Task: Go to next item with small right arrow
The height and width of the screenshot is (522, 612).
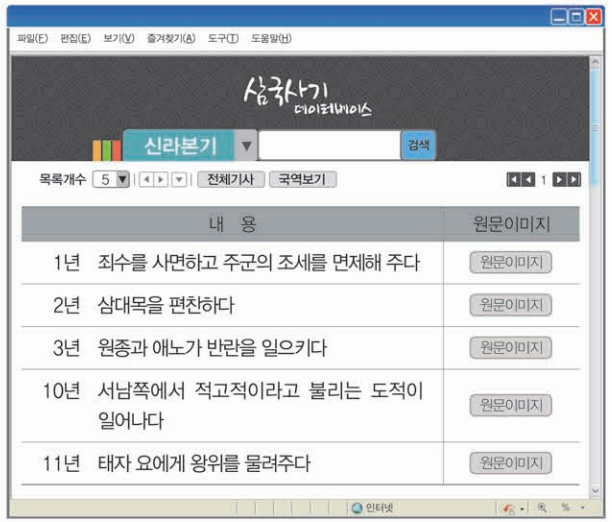Action: [x=161, y=180]
